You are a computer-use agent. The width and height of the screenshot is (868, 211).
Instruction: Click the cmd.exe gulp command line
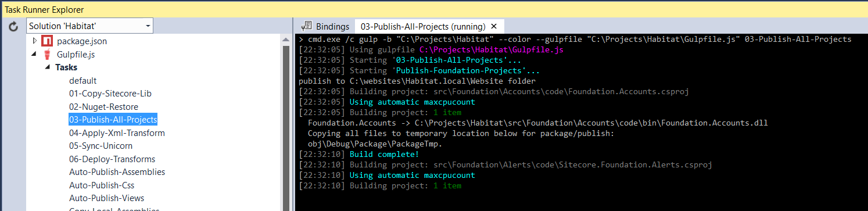tap(575, 39)
